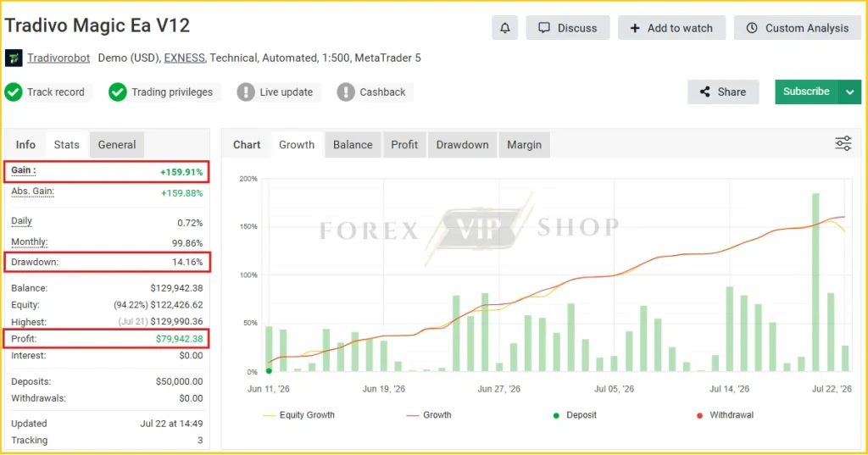Open the EXNESS broker link
Viewport: 868px width, 455px height.
(184, 58)
